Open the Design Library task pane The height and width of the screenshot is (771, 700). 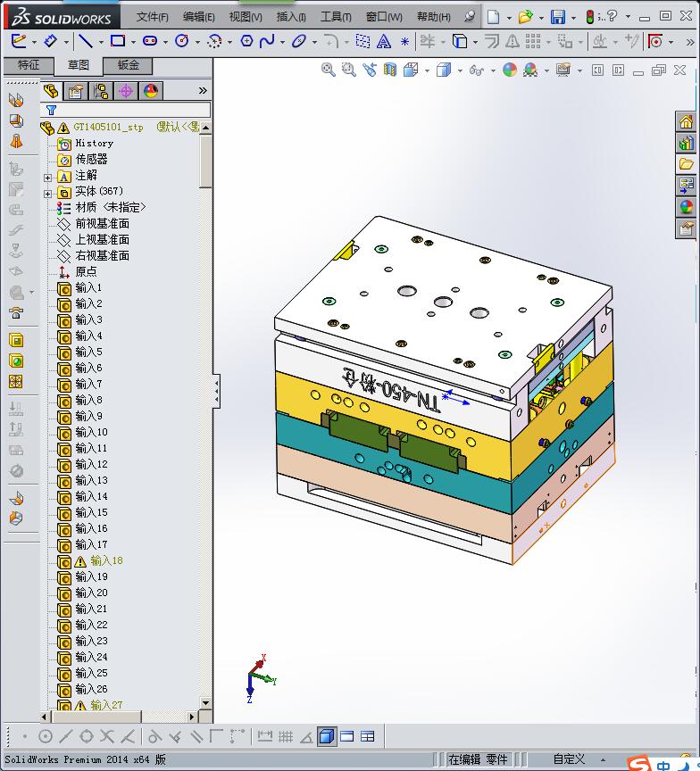point(687,143)
